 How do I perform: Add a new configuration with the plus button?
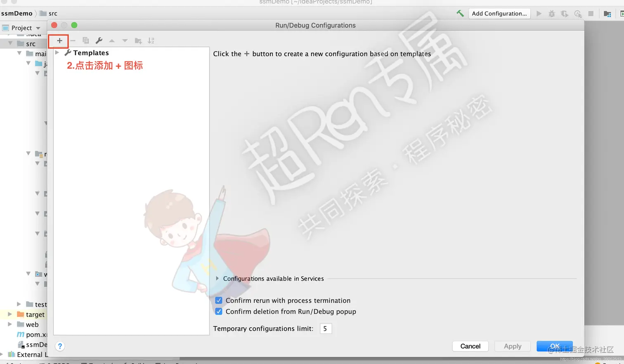[x=59, y=40]
